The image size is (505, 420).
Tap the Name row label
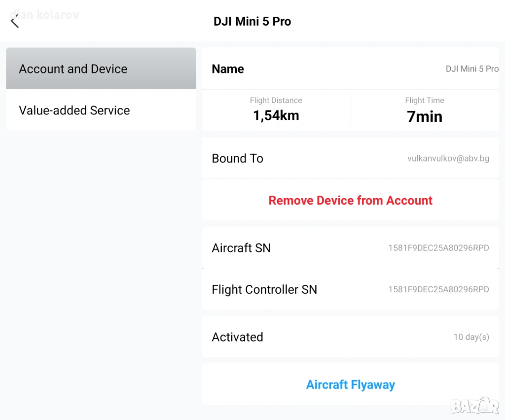(x=228, y=69)
